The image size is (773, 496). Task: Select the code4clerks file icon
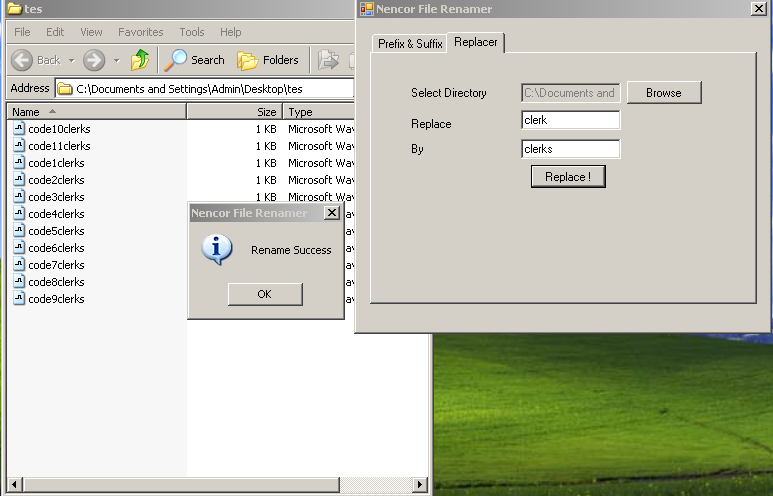(19, 213)
